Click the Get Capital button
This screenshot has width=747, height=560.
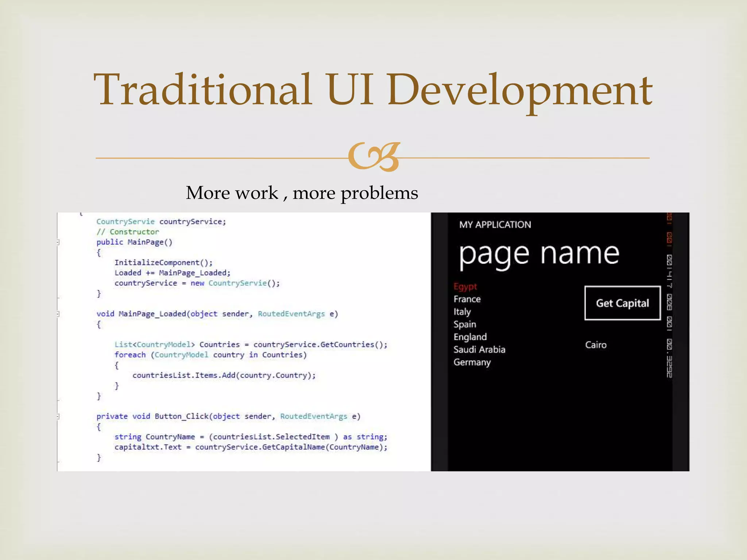[x=622, y=303]
